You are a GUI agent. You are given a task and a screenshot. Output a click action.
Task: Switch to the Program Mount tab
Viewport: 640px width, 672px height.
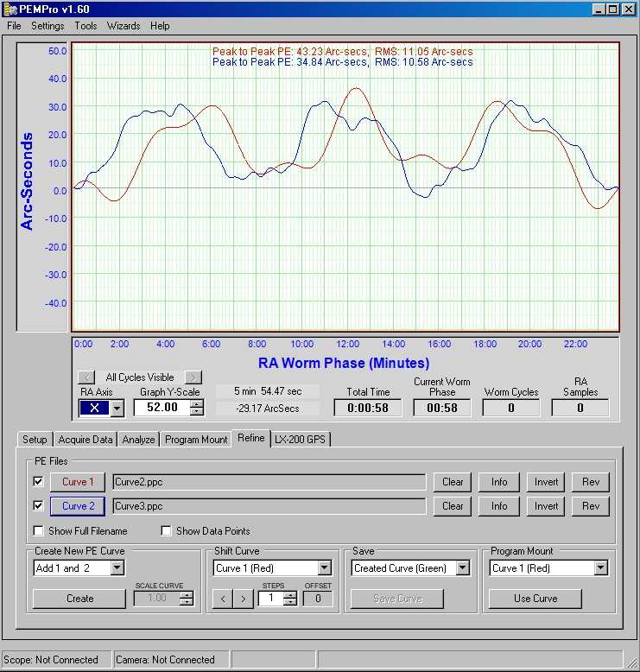click(196, 440)
